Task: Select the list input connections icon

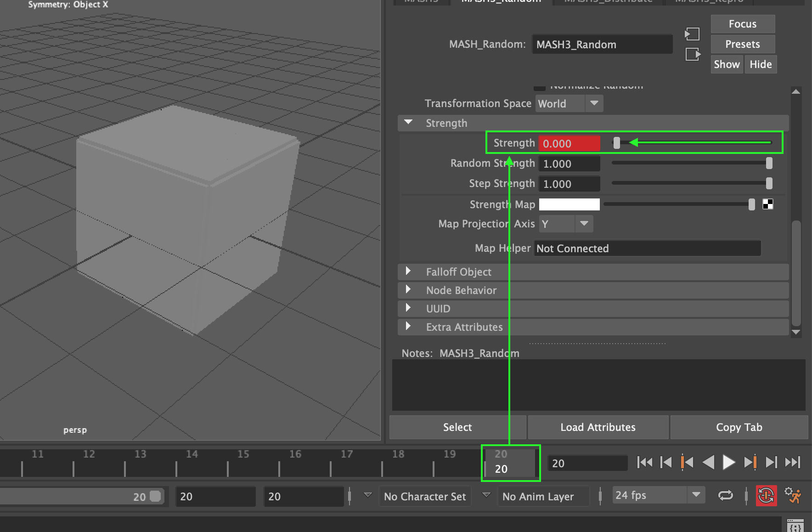Action: click(x=692, y=34)
